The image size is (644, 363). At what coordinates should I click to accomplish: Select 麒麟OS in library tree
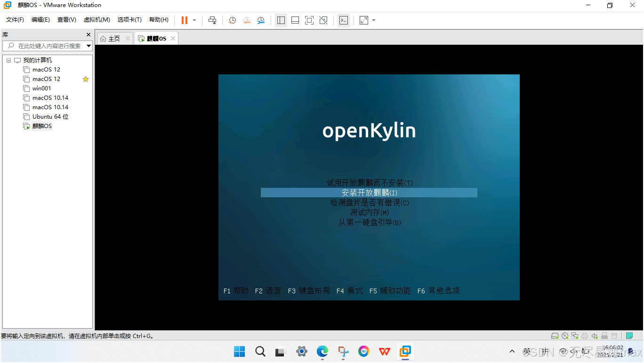42,126
